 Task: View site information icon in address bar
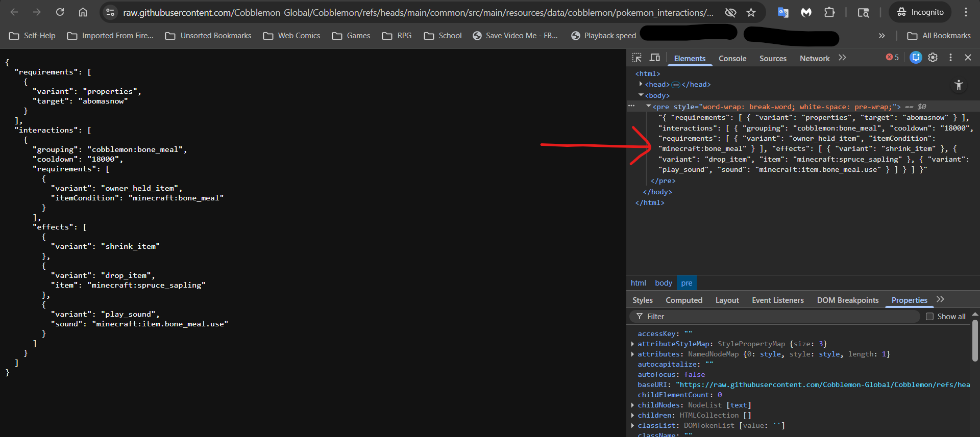coord(110,12)
